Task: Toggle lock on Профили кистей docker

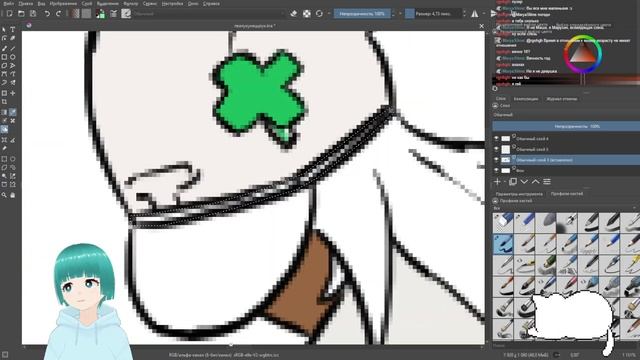Action: 495,201
